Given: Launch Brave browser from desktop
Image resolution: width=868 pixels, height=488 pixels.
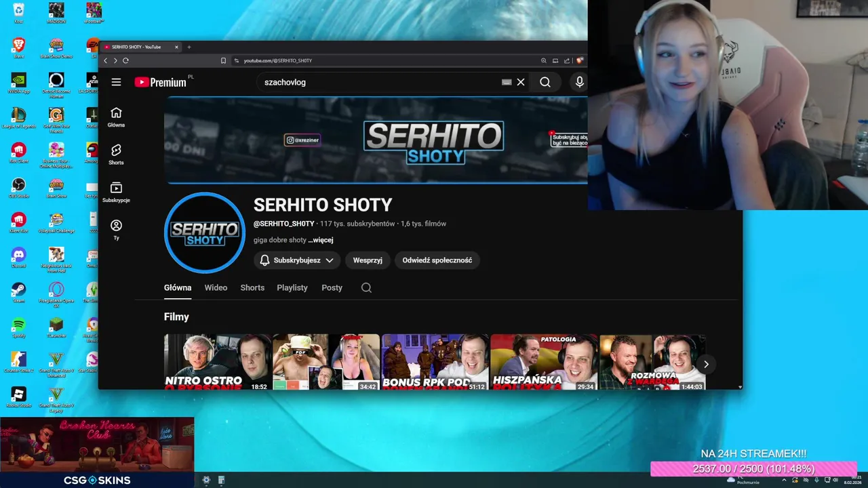Looking at the screenshot, I should 18,47.
